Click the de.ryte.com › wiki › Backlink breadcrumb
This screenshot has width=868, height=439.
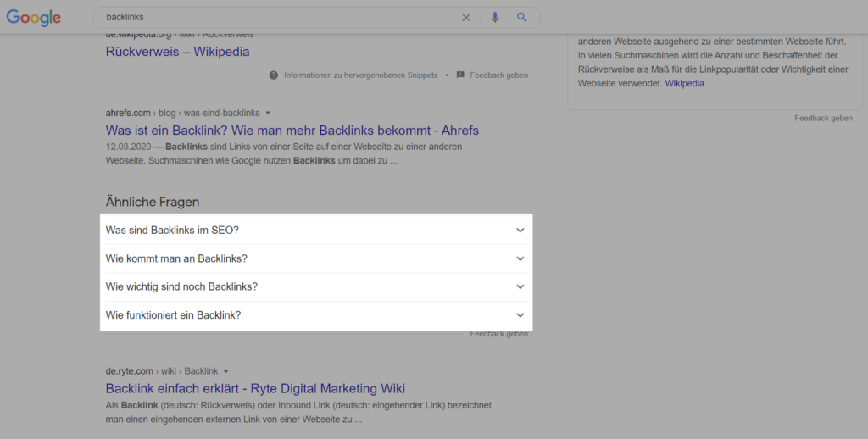pos(162,371)
